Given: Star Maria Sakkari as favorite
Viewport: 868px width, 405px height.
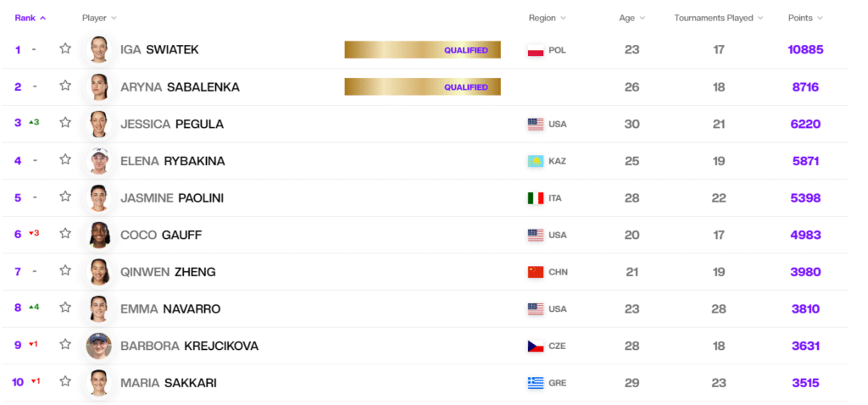Looking at the screenshot, I should click(x=65, y=382).
